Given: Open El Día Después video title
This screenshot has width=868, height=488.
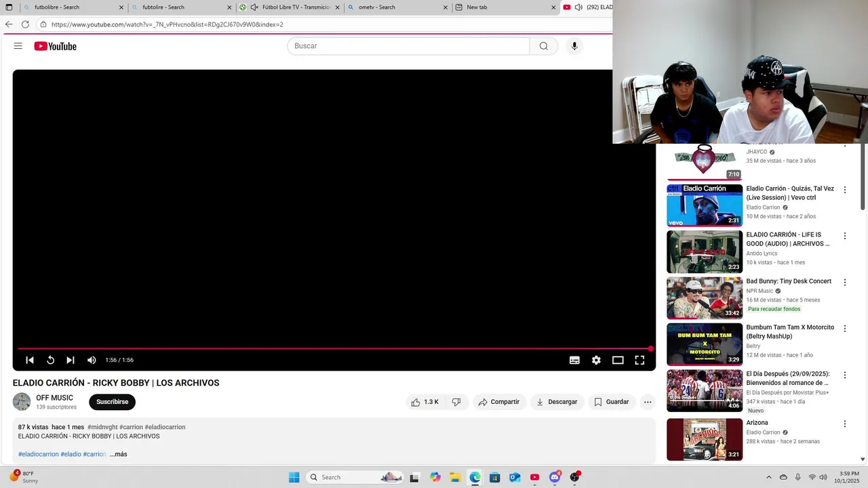Looking at the screenshot, I should (x=787, y=378).
